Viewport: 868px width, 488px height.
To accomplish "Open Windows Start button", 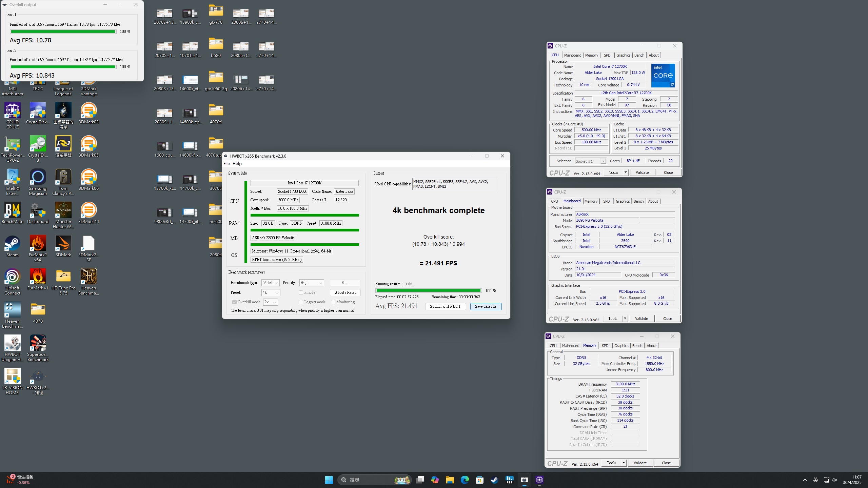I will tap(329, 480).
